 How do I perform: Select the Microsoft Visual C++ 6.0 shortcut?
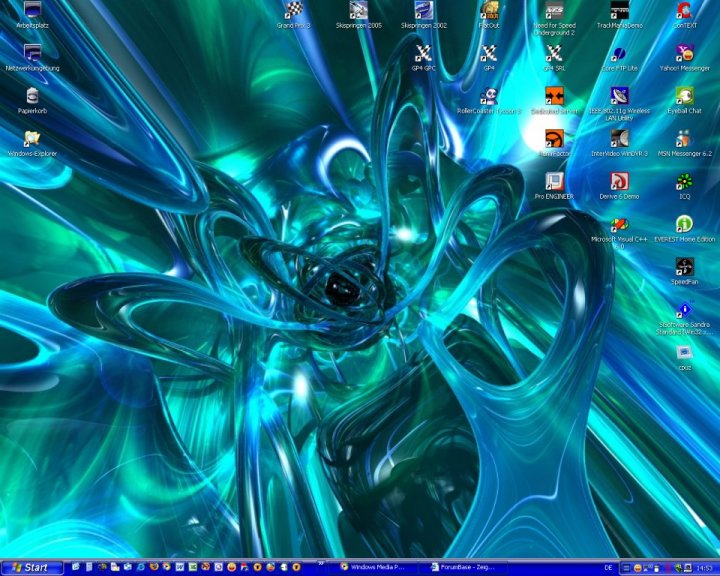pos(619,232)
